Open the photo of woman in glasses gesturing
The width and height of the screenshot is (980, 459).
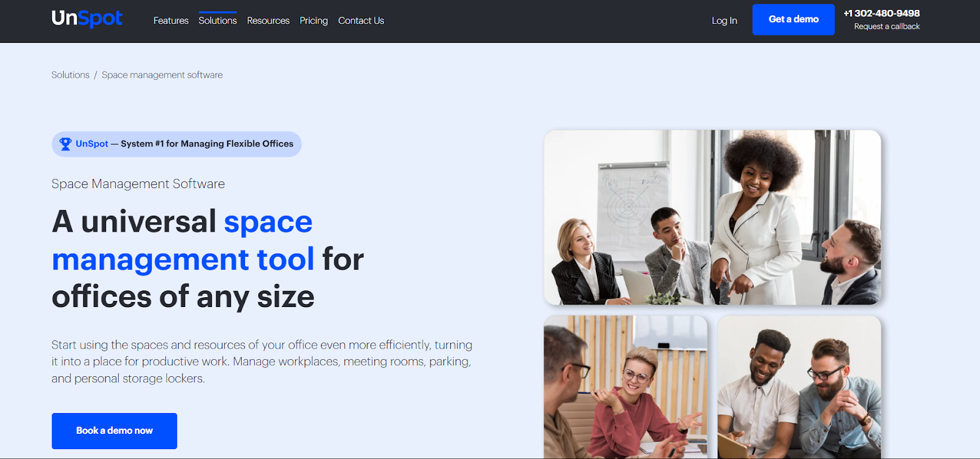tap(625, 387)
